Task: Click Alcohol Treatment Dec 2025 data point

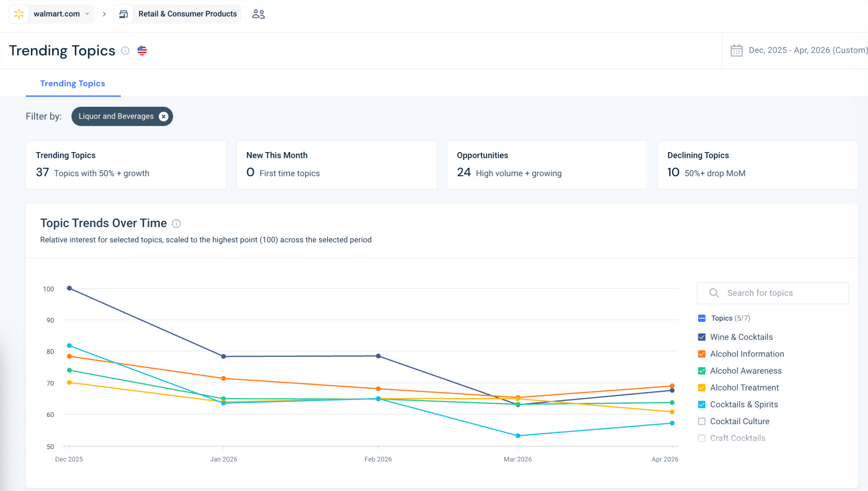Action: [70, 383]
